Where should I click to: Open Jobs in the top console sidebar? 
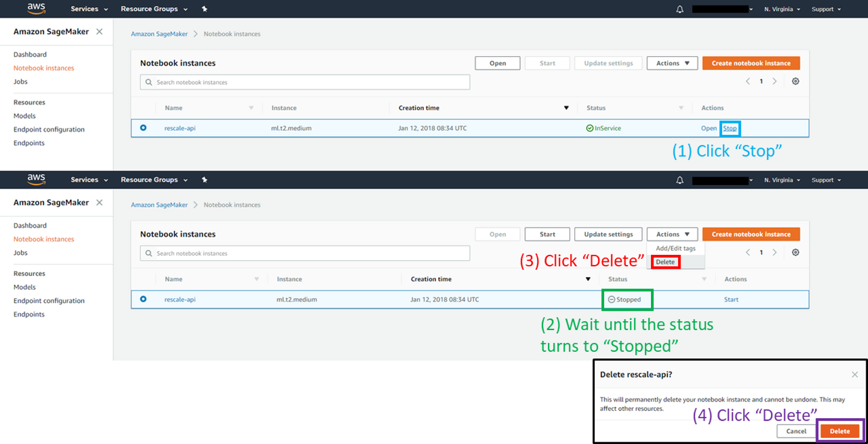(x=20, y=81)
